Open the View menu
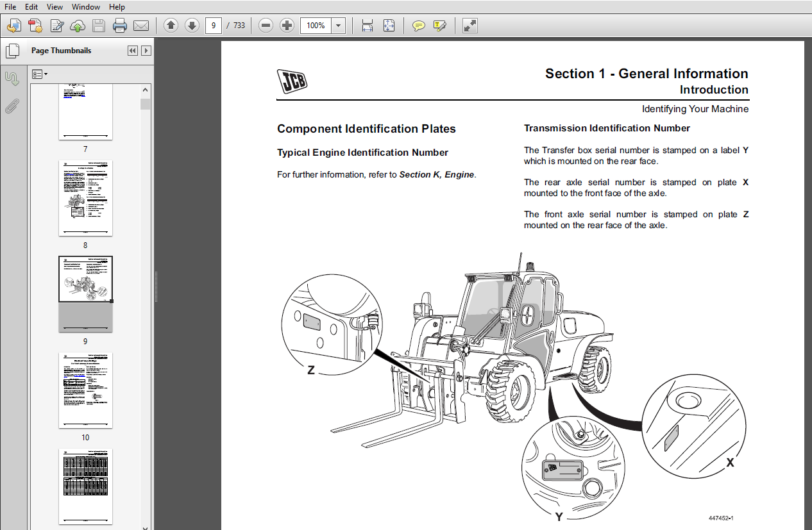Screen dimensions: 812x530 pos(55,6)
